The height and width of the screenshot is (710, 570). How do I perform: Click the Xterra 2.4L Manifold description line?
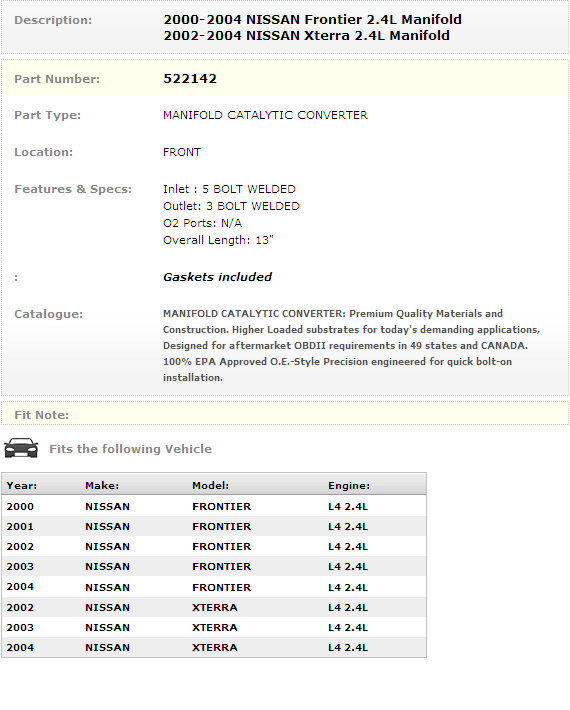(x=307, y=35)
